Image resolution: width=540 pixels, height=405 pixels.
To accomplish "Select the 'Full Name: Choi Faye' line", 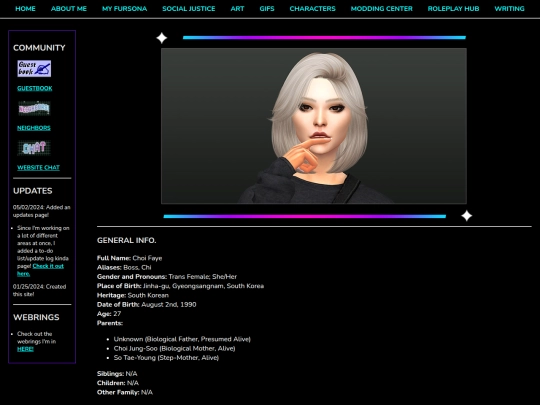I will pyautogui.click(x=129, y=258).
